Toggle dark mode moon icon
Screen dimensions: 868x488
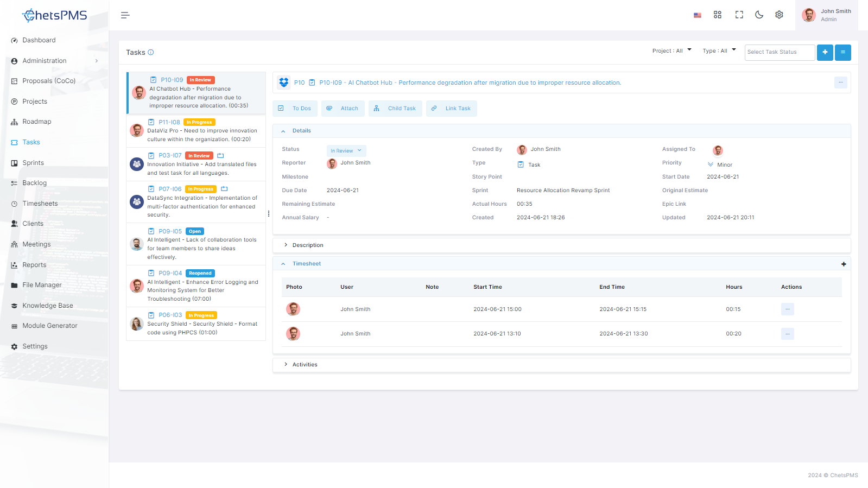(x=759, y=15)
